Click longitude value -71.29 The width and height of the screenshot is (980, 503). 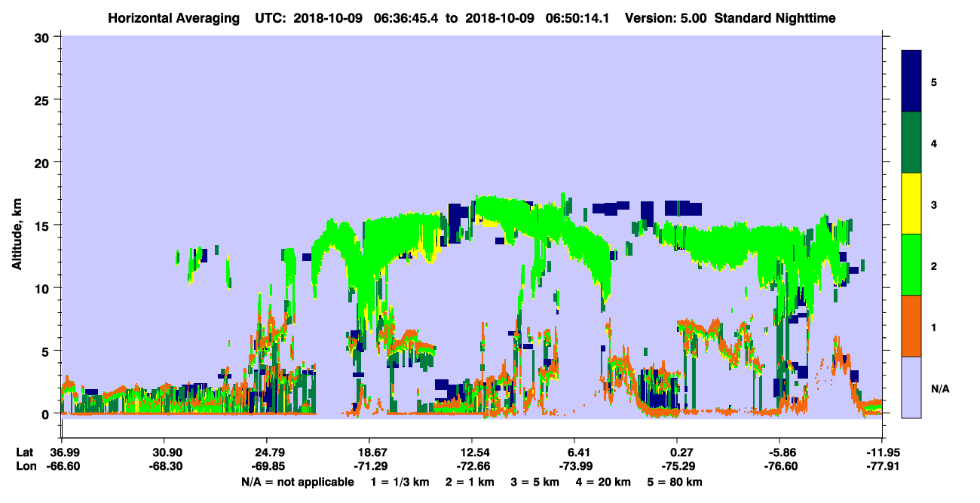click(x=369, y=466)
